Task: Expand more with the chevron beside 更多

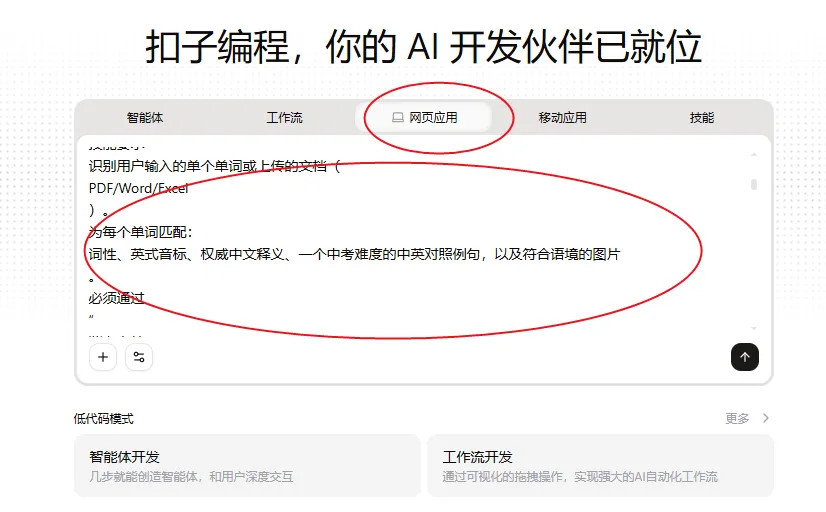Action: 766,418
